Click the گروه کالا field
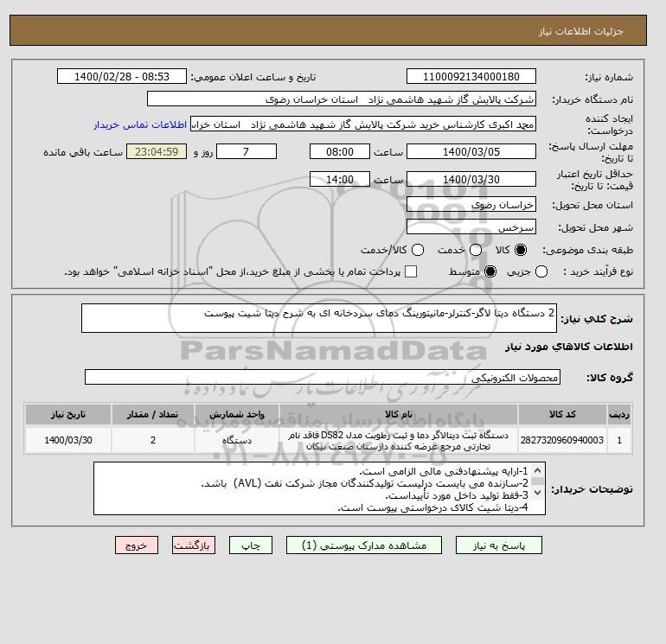The height and width of the screenshot is (644, 666). (323, 377)
